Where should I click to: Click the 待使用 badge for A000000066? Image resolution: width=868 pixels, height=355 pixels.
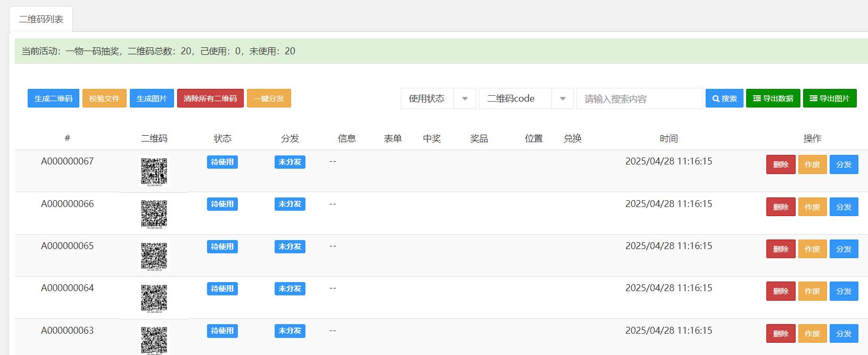click(x=222, y=204)
